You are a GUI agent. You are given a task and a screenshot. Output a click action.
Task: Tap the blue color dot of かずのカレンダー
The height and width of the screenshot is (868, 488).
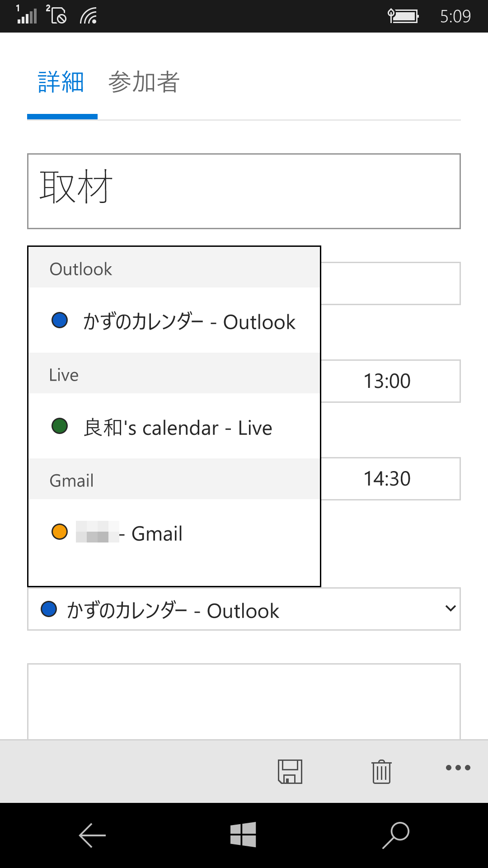pos(59,321)
